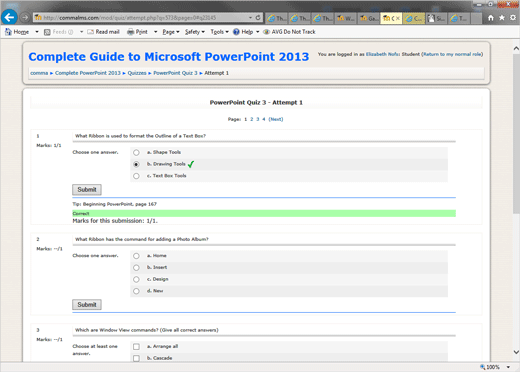Image resolution: width=520 pixels, height=372 pixels.
Task: Click the scrollbar up arrow
Action: (516, 48)
